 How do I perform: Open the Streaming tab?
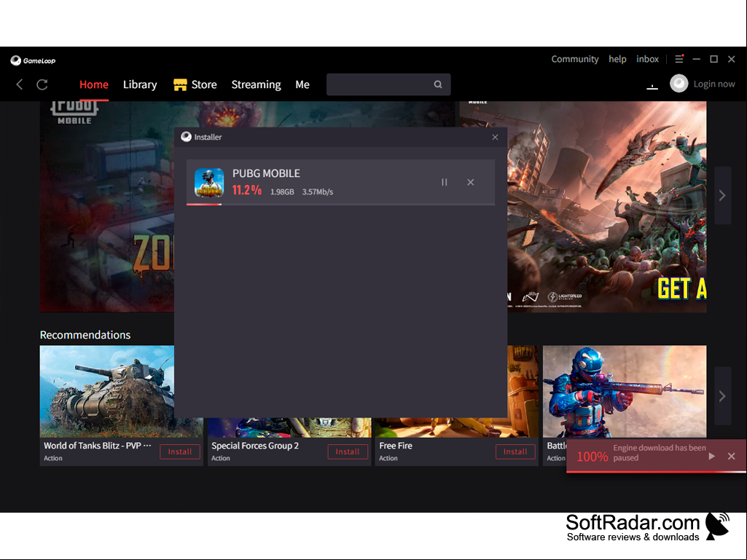tap(256, 84)
